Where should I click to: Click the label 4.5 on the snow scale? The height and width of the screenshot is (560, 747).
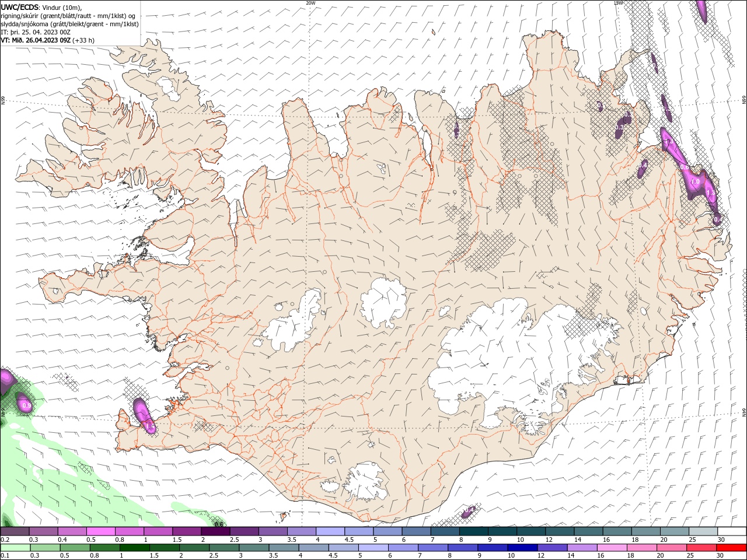click(349, 540)
